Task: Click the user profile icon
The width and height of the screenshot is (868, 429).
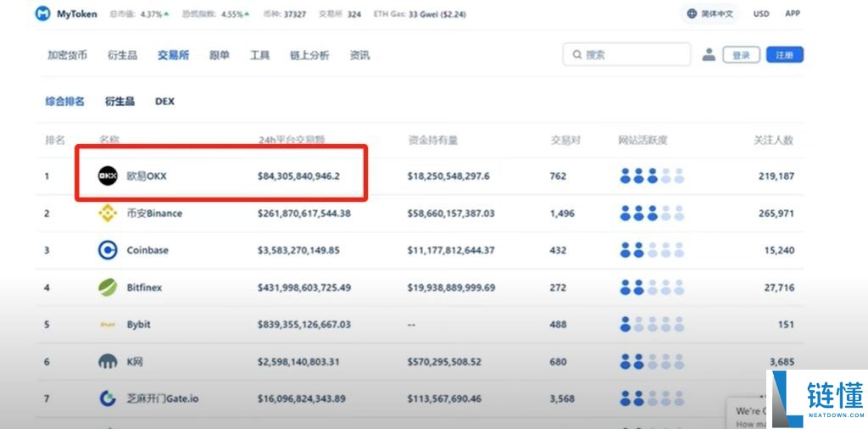Action: pyautogui.click(x=709, y=55)
